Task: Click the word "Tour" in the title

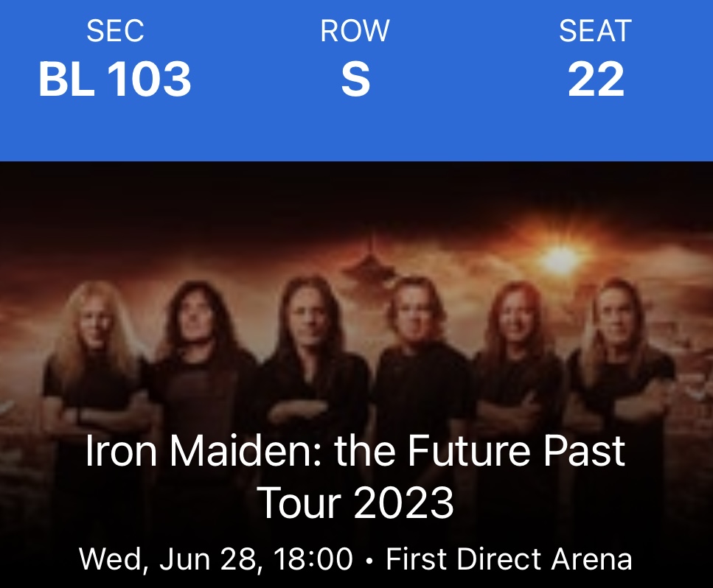Action: tap(299, 503)
